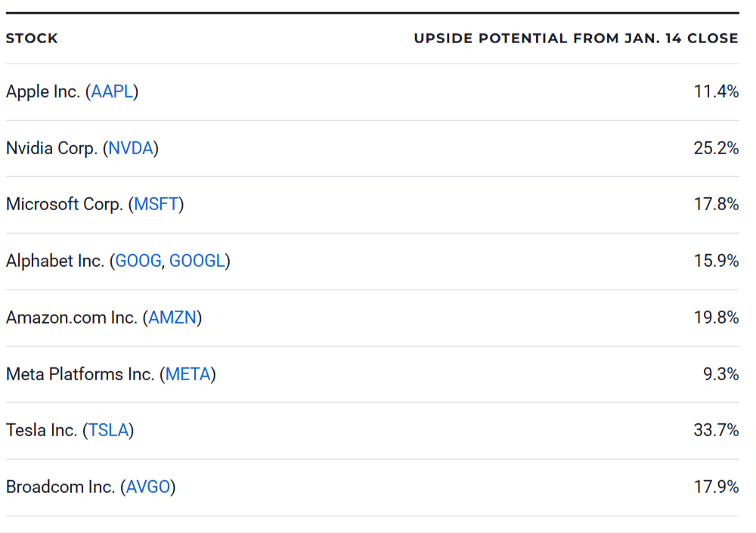Visit the AMZN ticker link
The image size is (756, 533).
pyautogui.click(x=172, y=318)
